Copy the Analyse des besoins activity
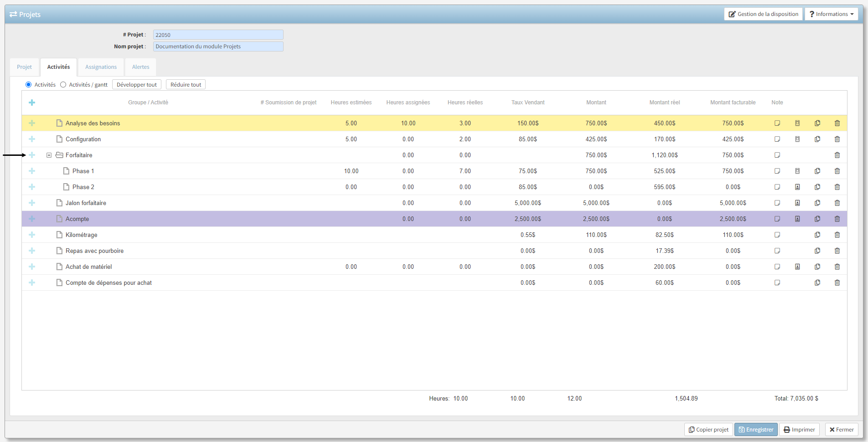Screen dimensions: 868x442 [x=817, y=123]
